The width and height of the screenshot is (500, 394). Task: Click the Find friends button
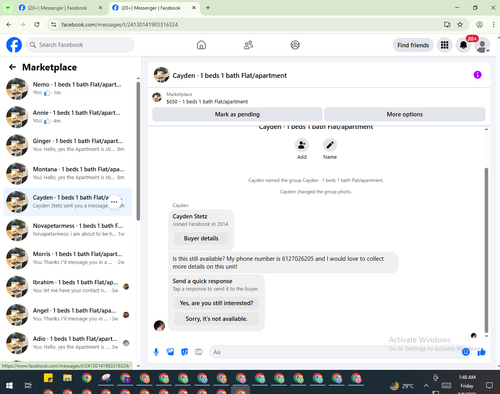coord(413,45)
